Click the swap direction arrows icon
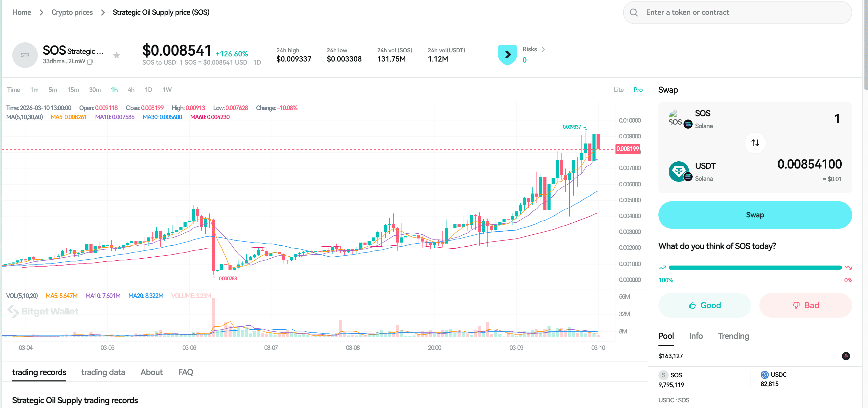Image resolution: width=868 pixels, height=408 pixels. click(x=755, y=143)
